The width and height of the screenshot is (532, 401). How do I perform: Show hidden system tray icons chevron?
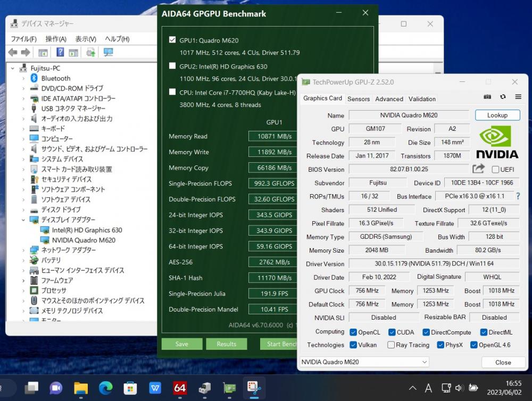[x=413, y=388]
